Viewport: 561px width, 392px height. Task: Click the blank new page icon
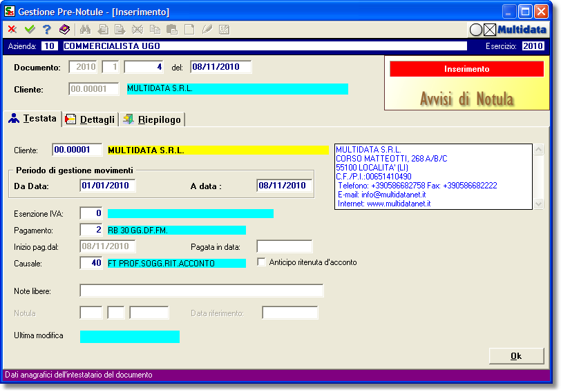(x=189, y=29)
